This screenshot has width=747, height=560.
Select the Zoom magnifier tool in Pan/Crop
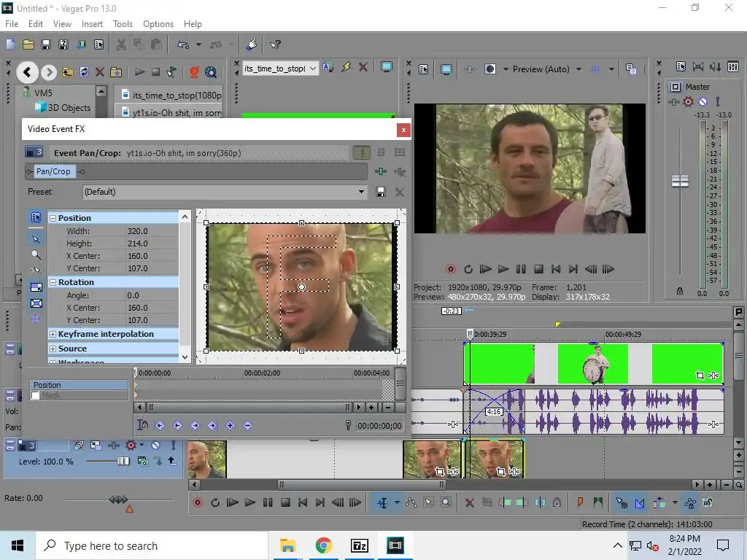(x=36, y=254)
